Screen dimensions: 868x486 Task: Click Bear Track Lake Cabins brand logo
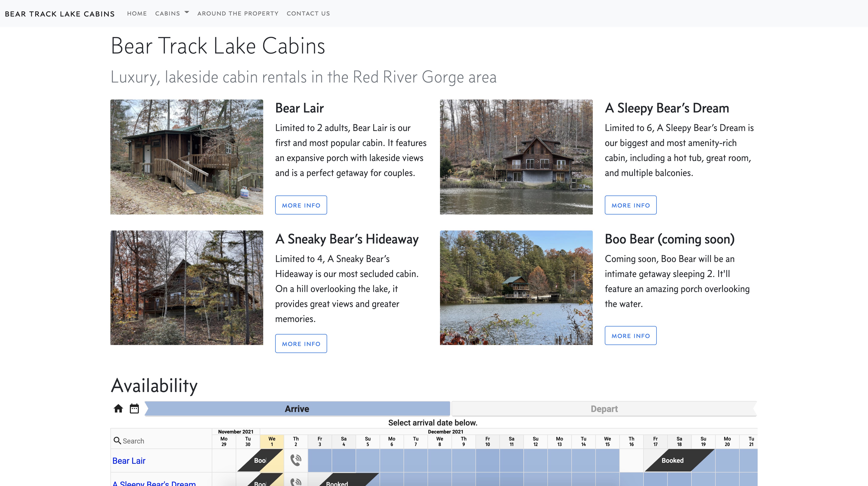pyautogui.click(x=60, y=14)
